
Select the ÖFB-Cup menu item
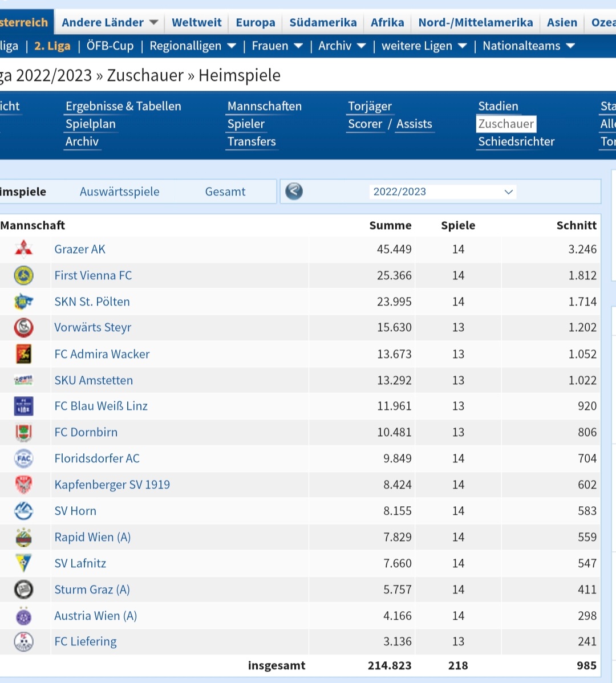[x=110, y=46]
